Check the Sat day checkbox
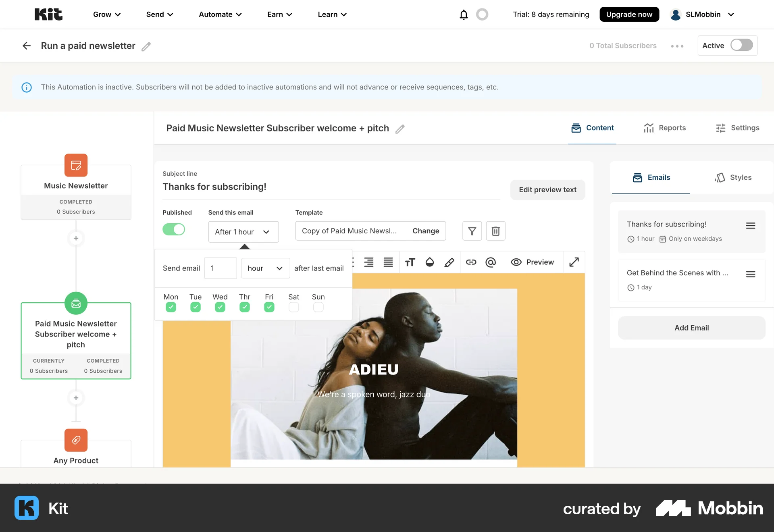Image resolution: width=774 pixels, height=532 pixels. [x=293, y=308]
